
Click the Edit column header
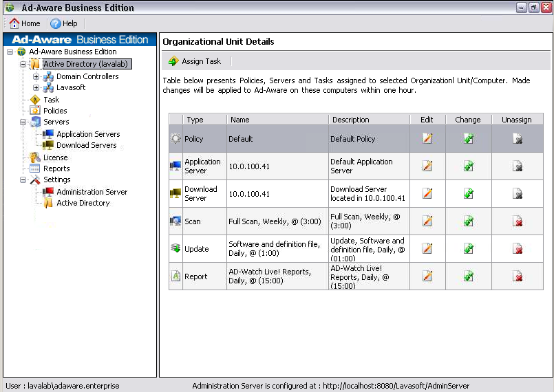tap(427, 120)
